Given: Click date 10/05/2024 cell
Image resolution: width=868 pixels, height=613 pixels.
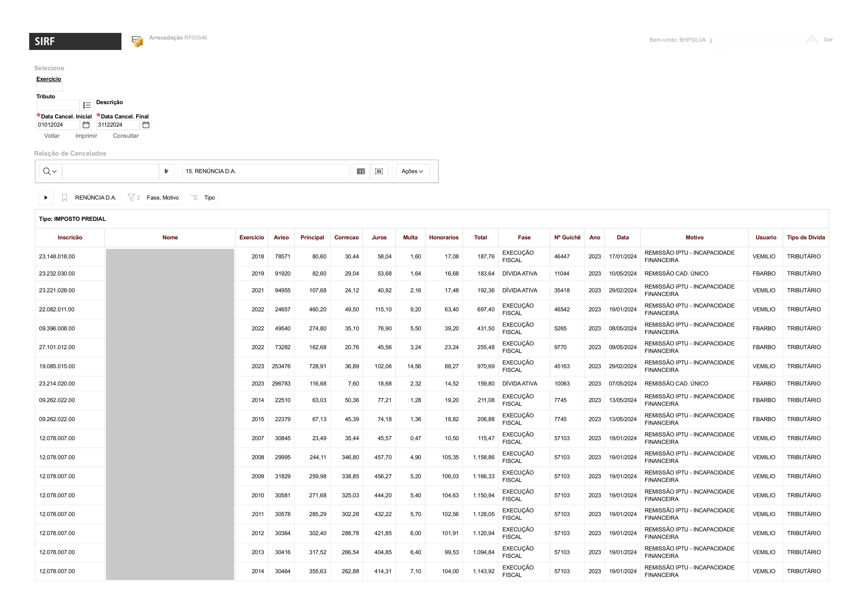Looking at the screenshot, I should coord(623,274).
